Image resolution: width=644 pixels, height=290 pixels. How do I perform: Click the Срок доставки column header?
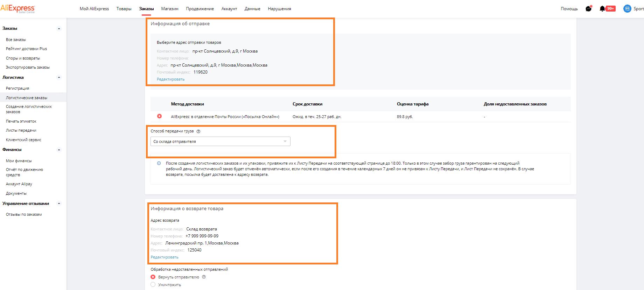click(x=307, y=104)
